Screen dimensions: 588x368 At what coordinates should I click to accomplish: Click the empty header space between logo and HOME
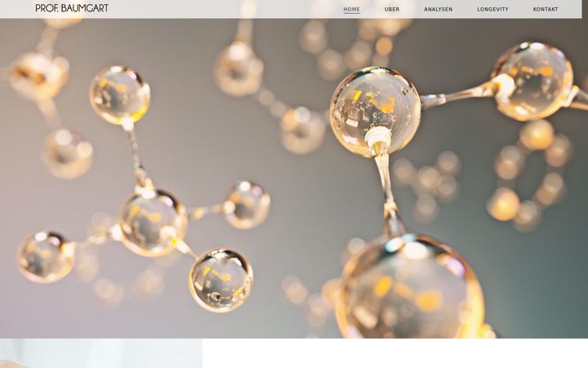(225, 9)
